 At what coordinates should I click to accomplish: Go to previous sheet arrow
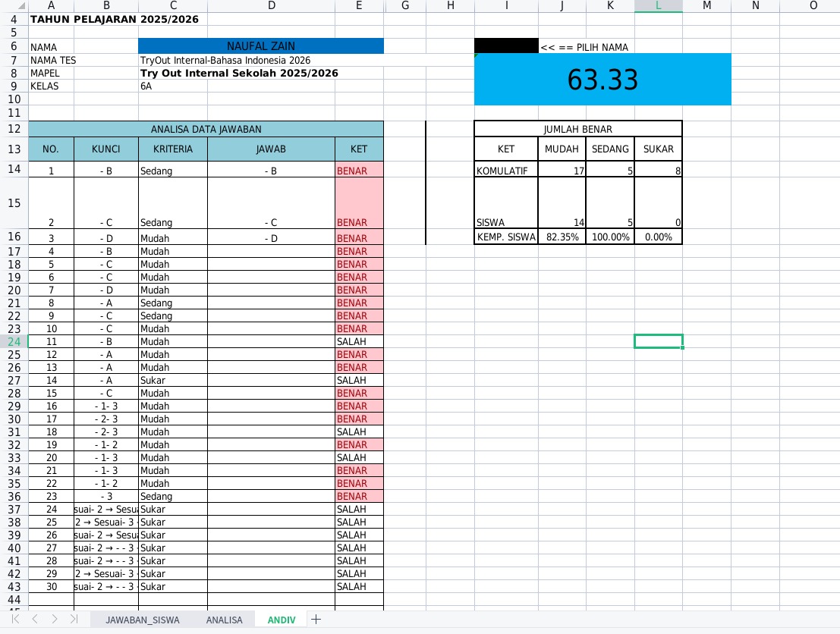(35, 619)
